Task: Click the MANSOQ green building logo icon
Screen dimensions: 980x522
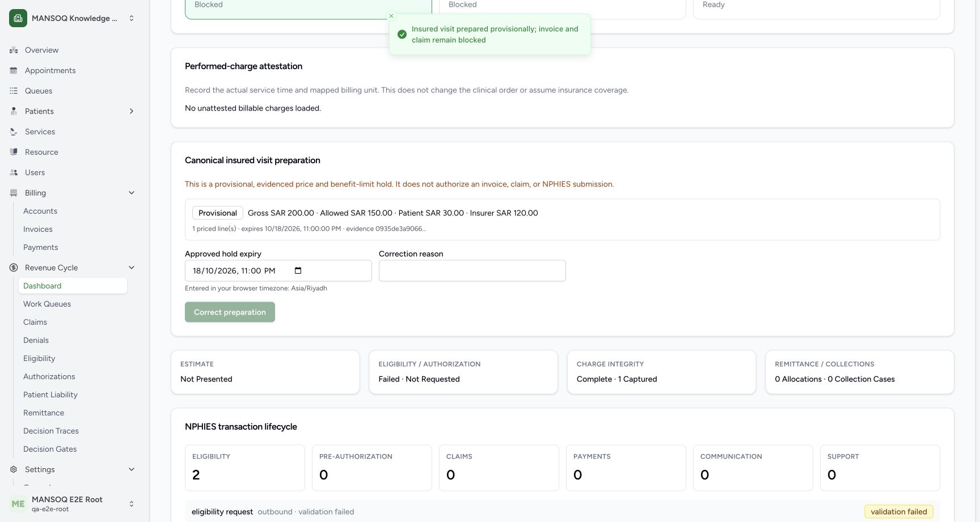Action: pyautogui.click(x=18, y=18)
